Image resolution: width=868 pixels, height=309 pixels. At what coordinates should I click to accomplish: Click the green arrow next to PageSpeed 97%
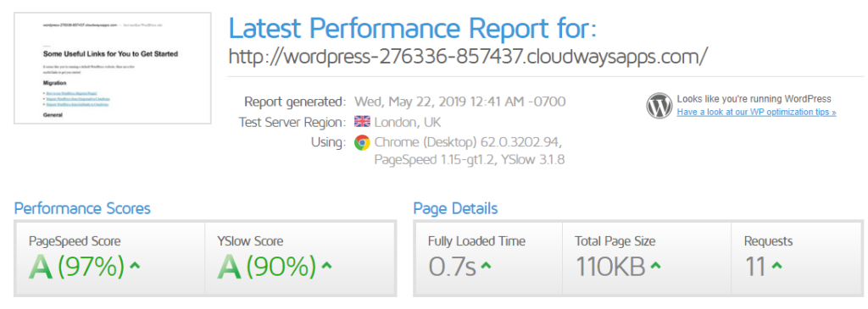point(135,266)
